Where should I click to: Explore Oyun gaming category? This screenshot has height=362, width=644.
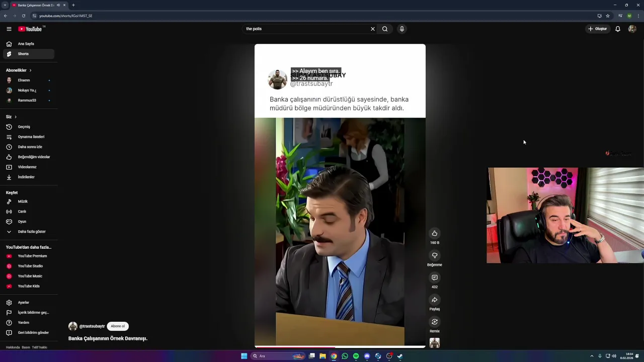tap(28, 222)
